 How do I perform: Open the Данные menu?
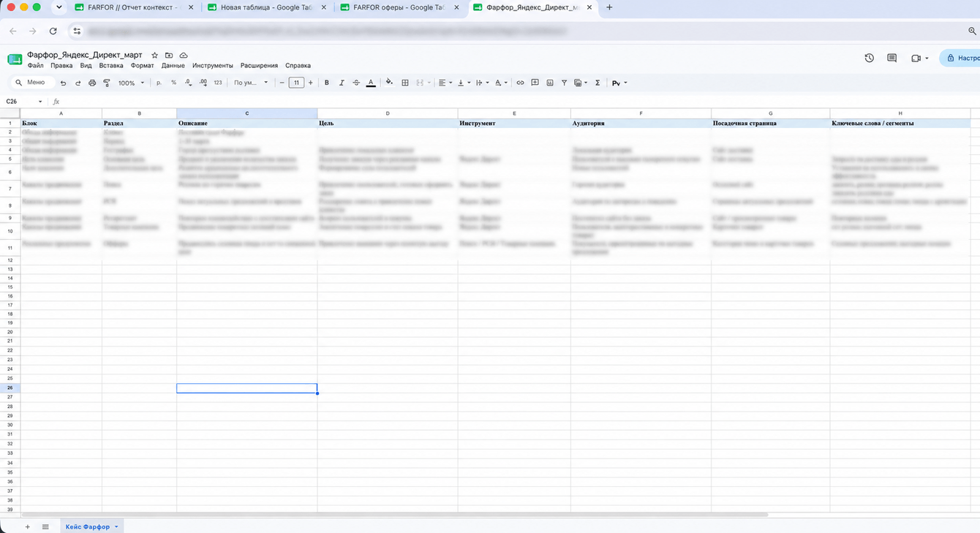pos(173,66)
